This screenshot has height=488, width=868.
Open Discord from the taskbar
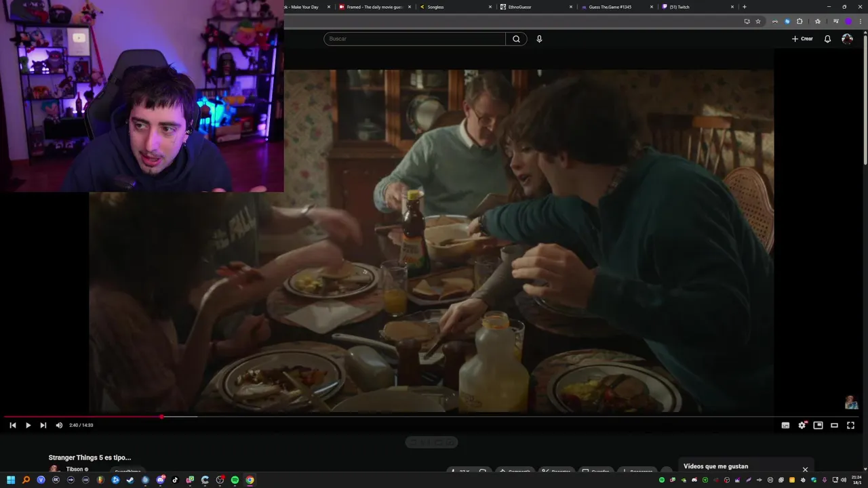tap(161, 480)
